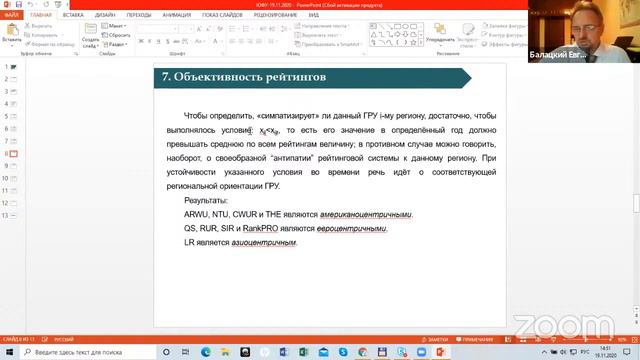Click the Save icon in the quick access toolbar
This screenshot has width=640, height=360.
[19, 4]
